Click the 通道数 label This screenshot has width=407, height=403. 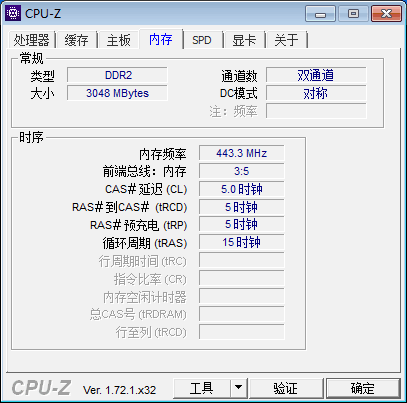point(239,76)
